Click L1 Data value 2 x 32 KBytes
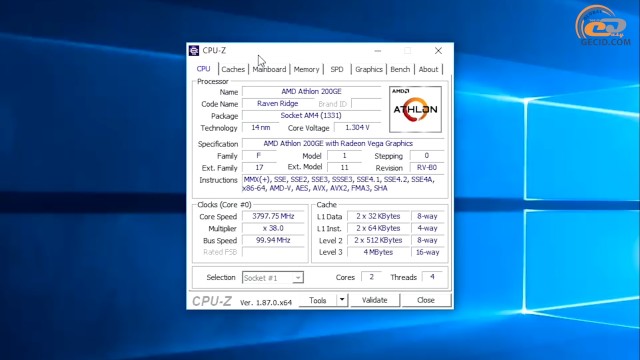 (x=378, y=216)
